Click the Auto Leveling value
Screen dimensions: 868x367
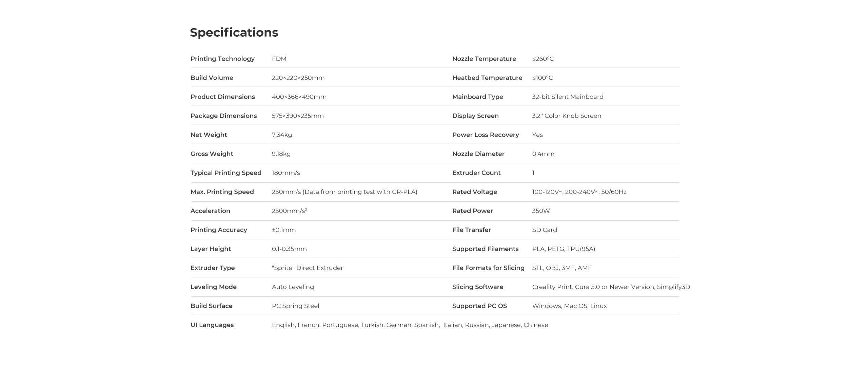(x=293, y=287)
